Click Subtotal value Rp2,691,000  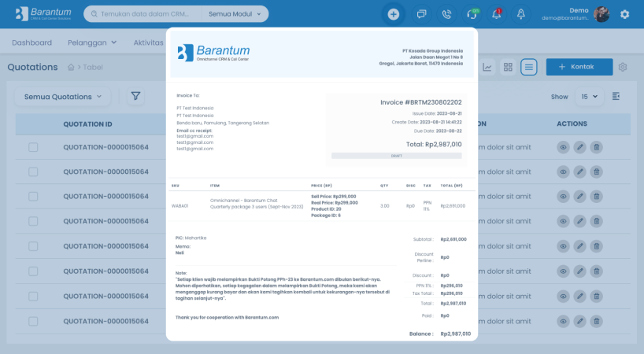tap(453, 239)
